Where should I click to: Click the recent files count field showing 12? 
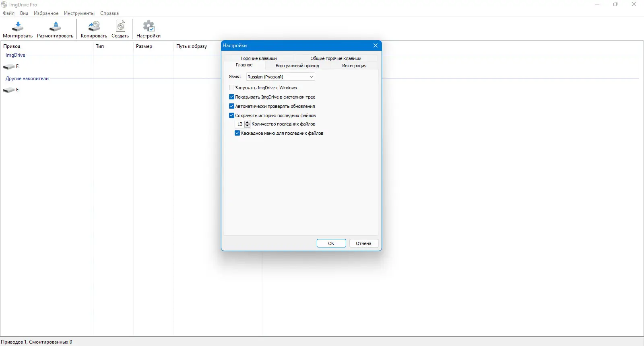point(240,124)
